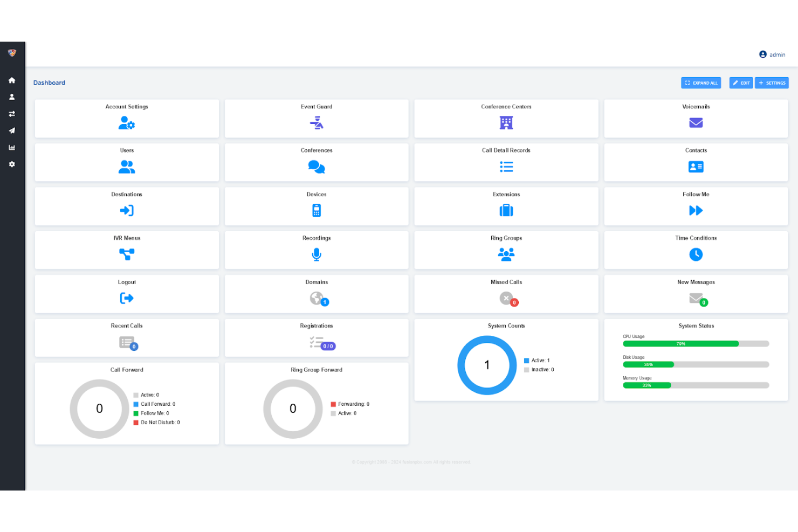Open Domains using the globe icon
798x532 pixels.
point(317,298)
